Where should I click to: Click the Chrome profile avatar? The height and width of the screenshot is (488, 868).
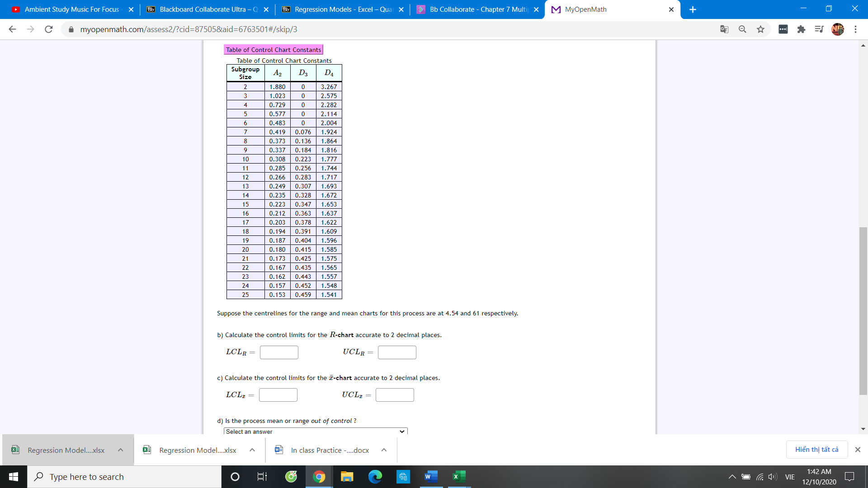coord(838,29)
